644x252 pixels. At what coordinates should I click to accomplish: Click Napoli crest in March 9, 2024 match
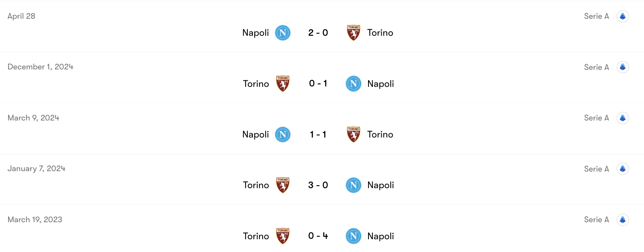click(282, 135)
